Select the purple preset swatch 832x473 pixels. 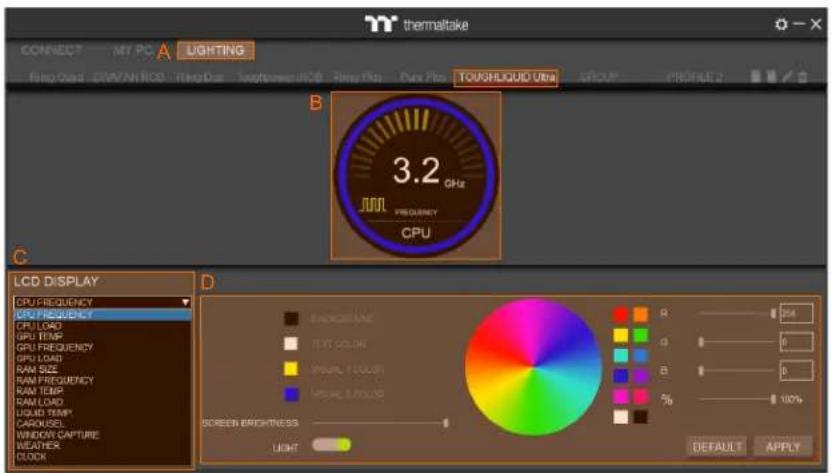pos(640,376)
